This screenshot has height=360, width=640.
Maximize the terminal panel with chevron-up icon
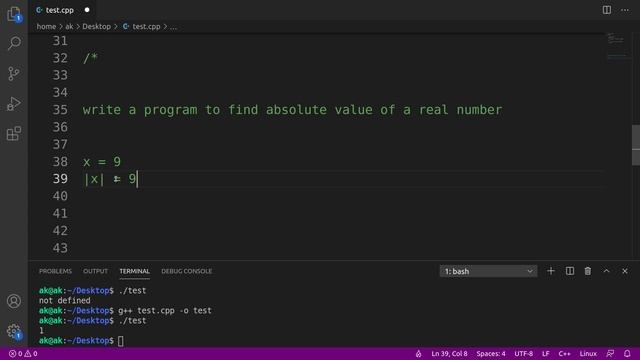[x=607, y=271]
